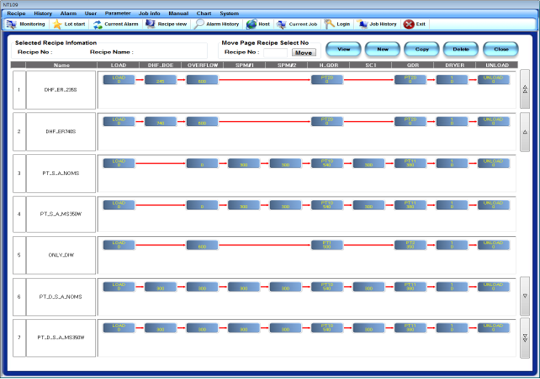Click the Delete recipe button
This screenshot has height=379, width=540.
(461, 49)
